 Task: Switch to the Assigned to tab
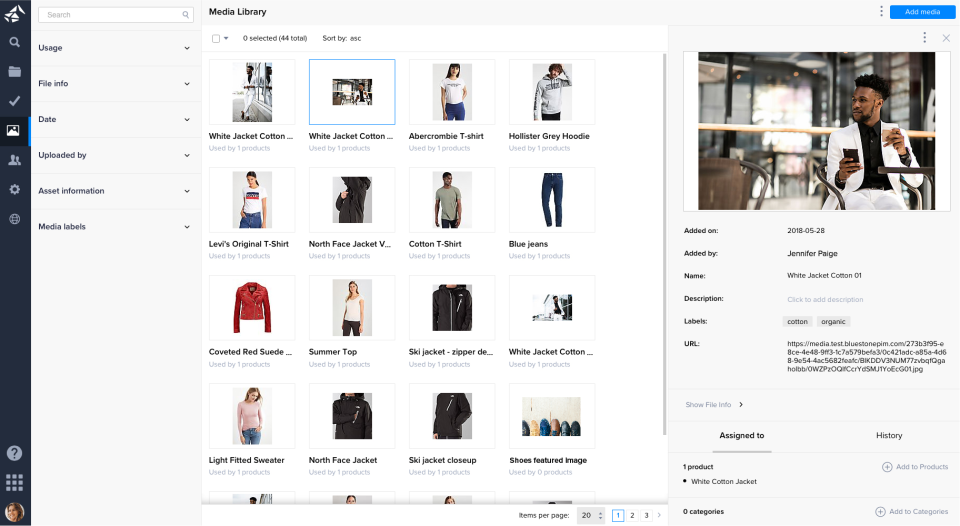(741, 436)
